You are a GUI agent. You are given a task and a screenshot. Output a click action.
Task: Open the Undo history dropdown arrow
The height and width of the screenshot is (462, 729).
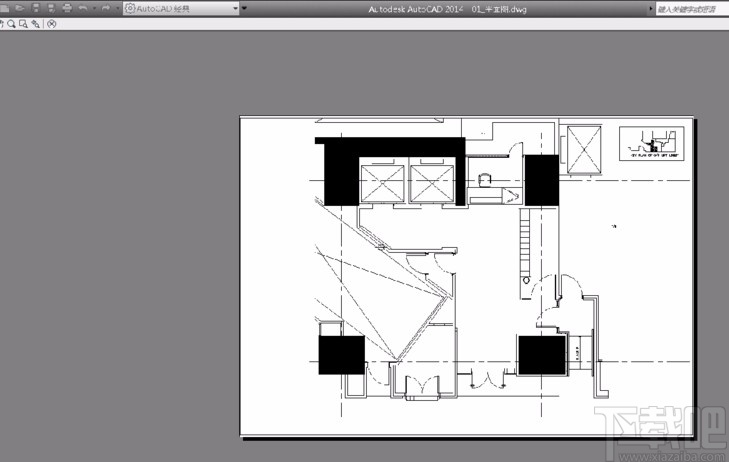coord(94,8)
